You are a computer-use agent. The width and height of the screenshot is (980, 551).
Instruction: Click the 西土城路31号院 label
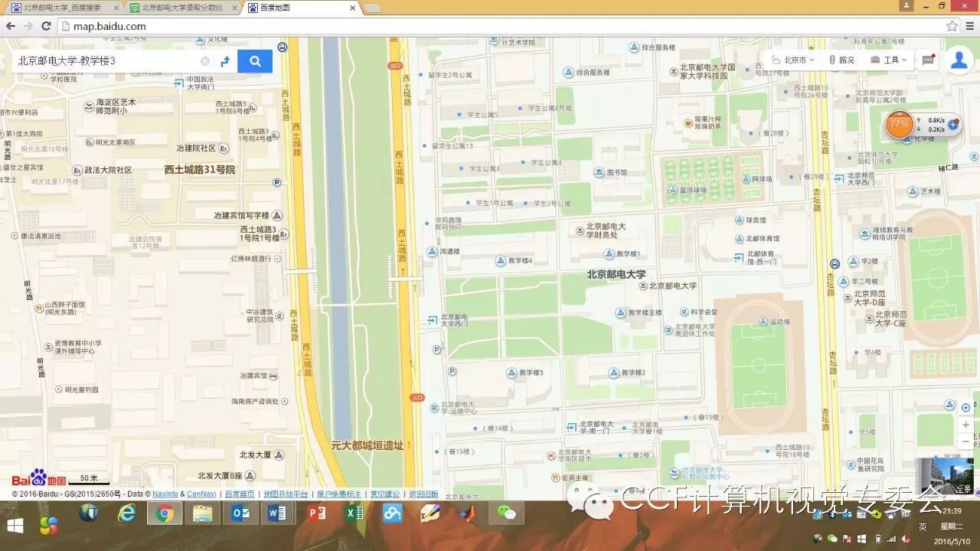tap(199, 170)
